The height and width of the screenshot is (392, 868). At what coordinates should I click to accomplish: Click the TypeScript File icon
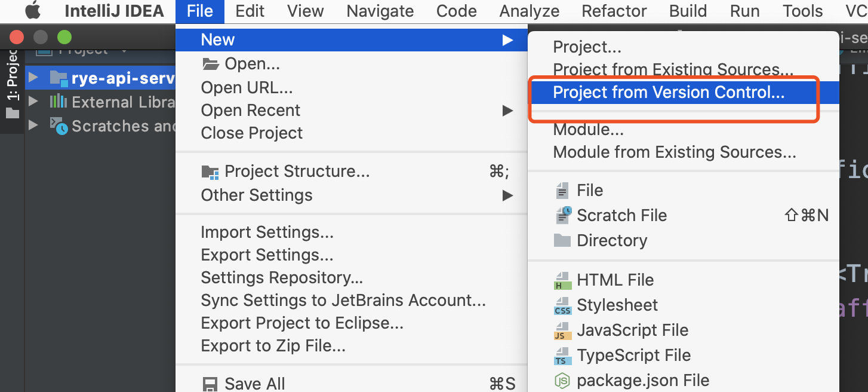tap(563, 356)
